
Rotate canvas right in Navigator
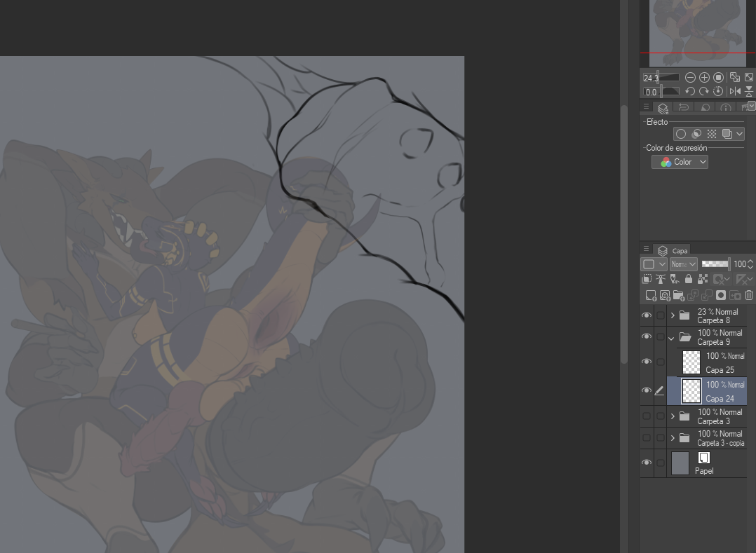click(704, 91)
